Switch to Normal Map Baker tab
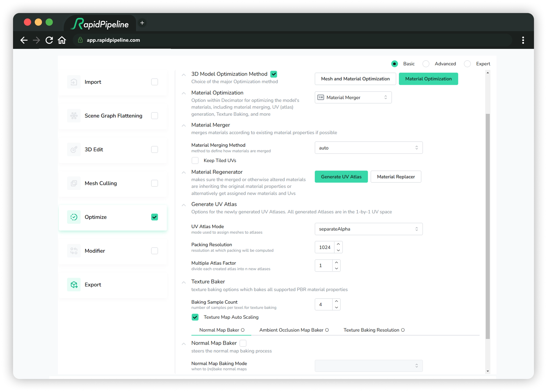The image size is (547, 392). click(222, 330)
